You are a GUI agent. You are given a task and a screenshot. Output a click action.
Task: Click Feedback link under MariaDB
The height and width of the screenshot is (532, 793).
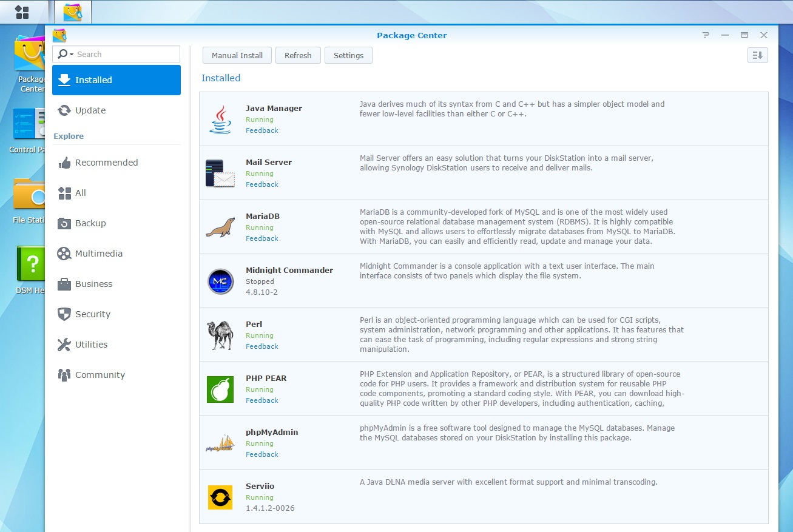click(262, 238)
